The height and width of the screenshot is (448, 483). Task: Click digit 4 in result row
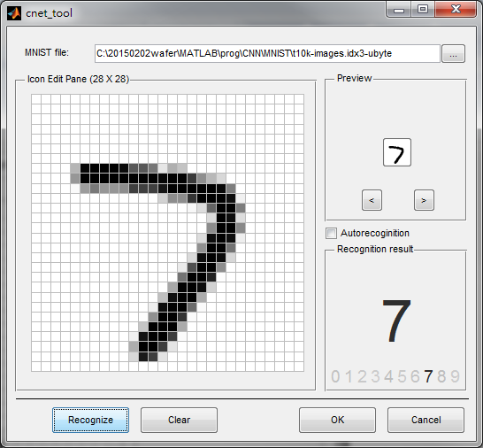[x=388, y=376]
